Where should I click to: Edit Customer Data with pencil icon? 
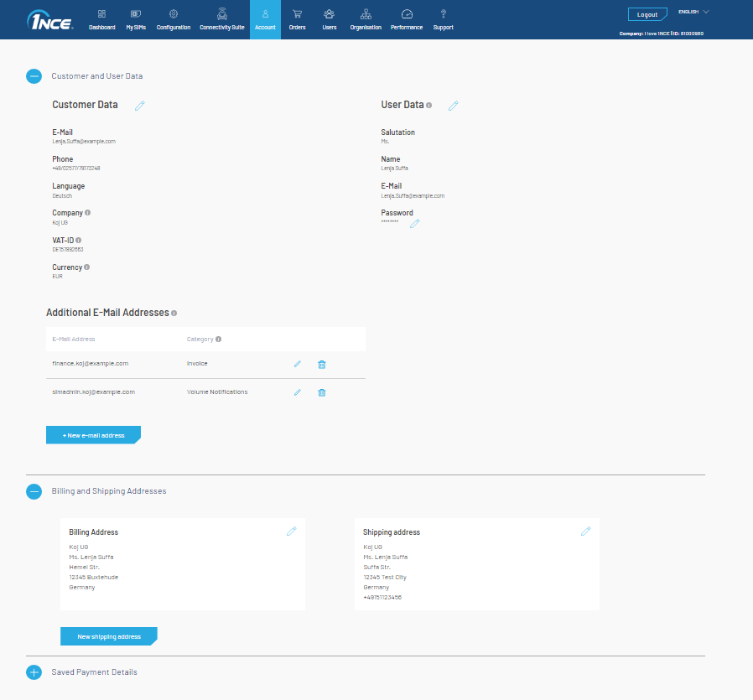click(x=140, y=106)
